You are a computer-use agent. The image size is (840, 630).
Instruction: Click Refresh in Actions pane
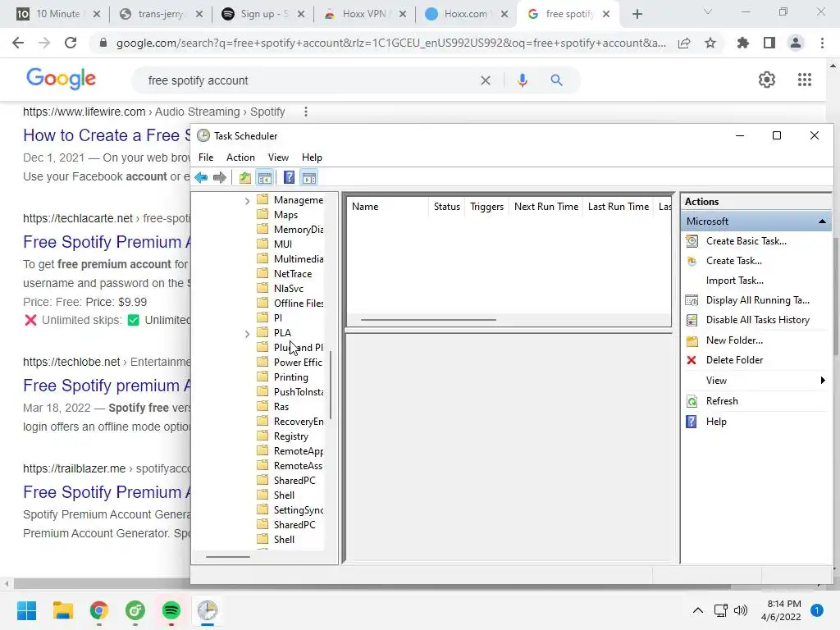tap(722, 400)
